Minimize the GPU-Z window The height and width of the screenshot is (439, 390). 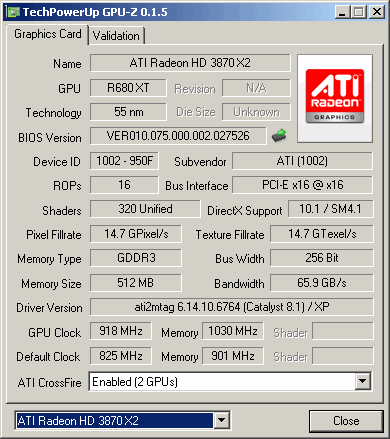[x=342, y=12]
